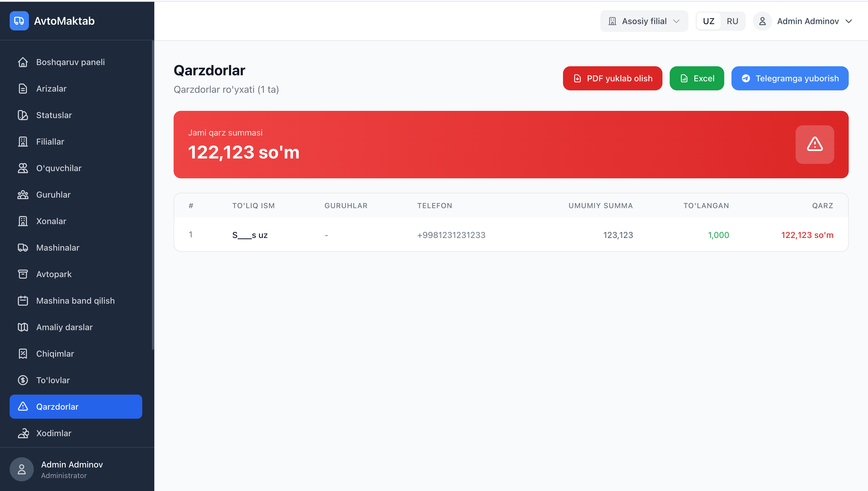868x491 pixels.
Task: Click the To'lovlar dollar icon
Action: pyautogui.click(x=23, y=380)
